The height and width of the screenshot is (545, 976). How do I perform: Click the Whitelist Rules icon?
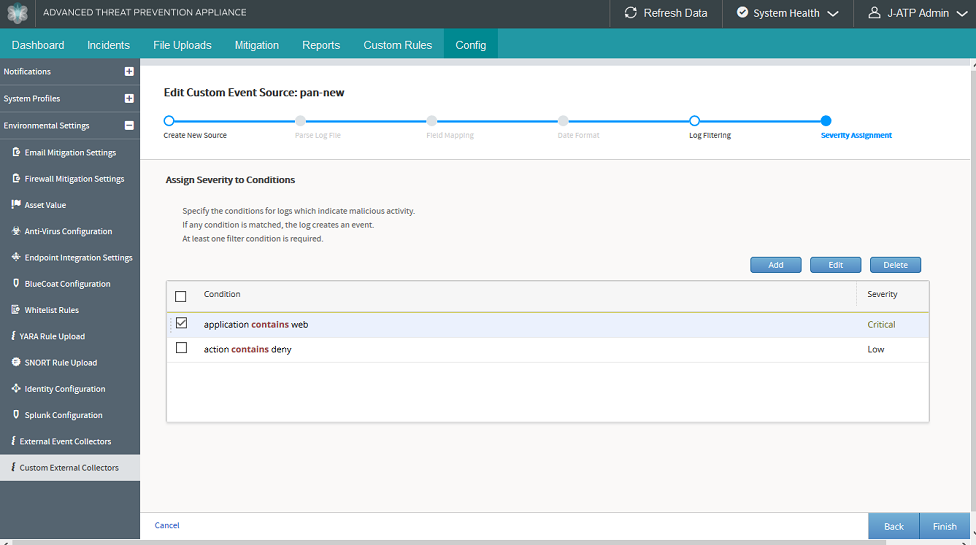[x=16, y=310]
